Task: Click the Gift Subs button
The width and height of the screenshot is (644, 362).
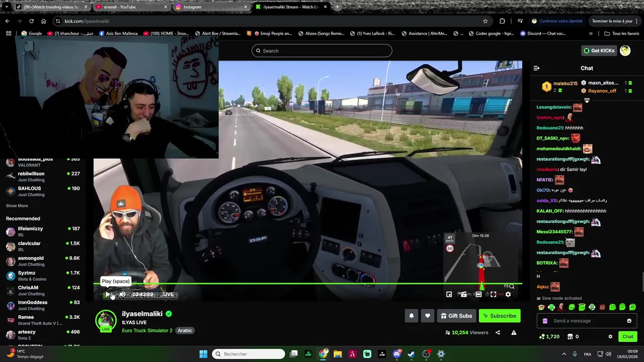Action: [456, 316]
